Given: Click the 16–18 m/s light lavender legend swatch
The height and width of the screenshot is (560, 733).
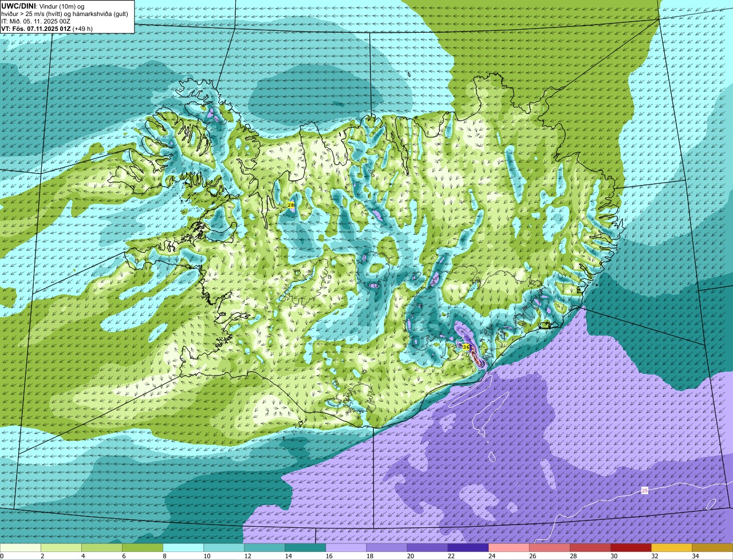Looking at the screenshot, I should [346, 547].
